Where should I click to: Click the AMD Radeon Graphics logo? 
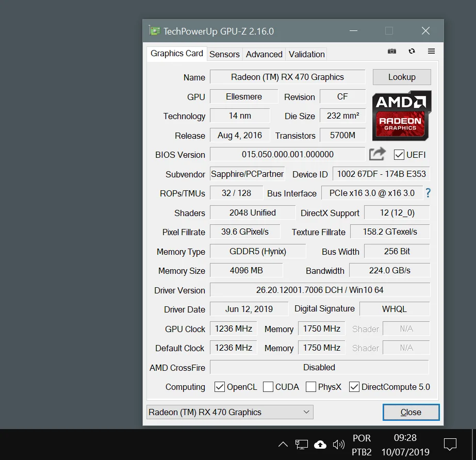[x=402, y=116]
